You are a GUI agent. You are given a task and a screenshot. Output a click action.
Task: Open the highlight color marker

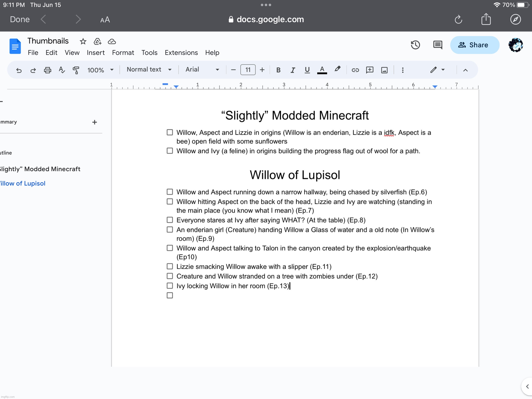tap(337, 69)
